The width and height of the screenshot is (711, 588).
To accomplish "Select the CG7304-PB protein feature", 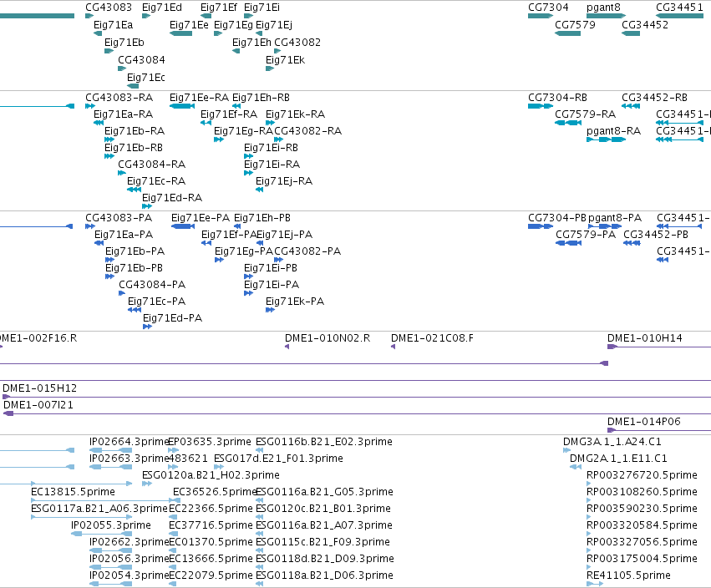I will 541,226.
